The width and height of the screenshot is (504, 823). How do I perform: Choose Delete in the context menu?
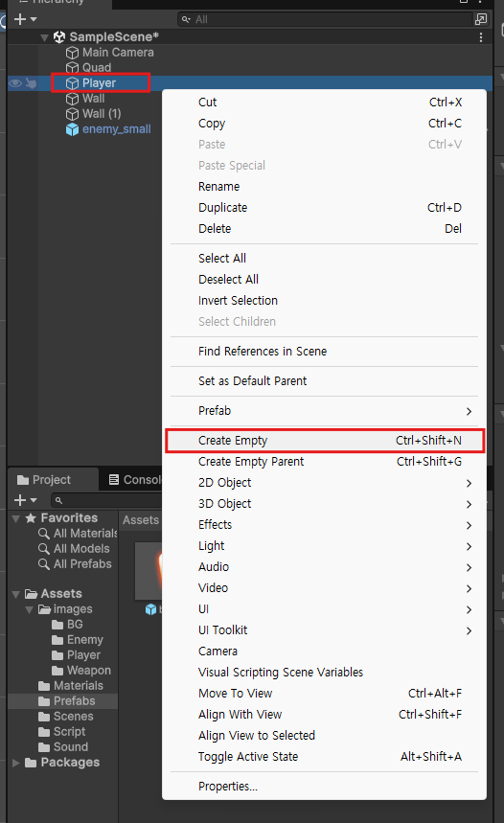325,228
